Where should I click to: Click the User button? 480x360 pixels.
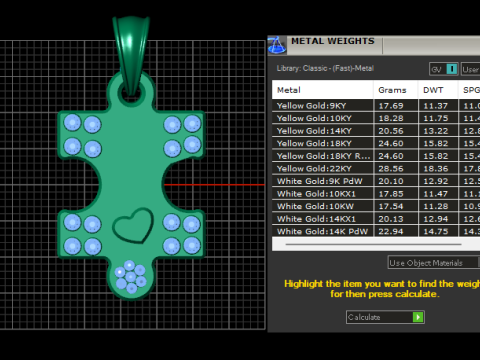point(470,69)
